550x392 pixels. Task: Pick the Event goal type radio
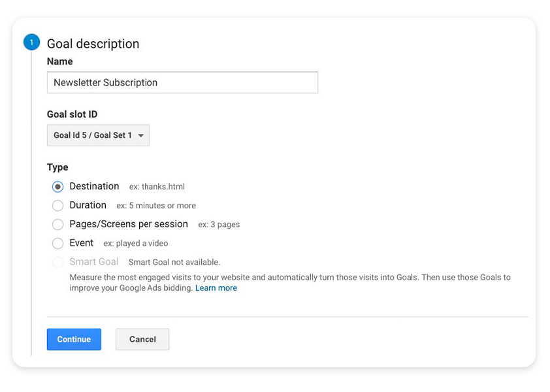[58, 243]
